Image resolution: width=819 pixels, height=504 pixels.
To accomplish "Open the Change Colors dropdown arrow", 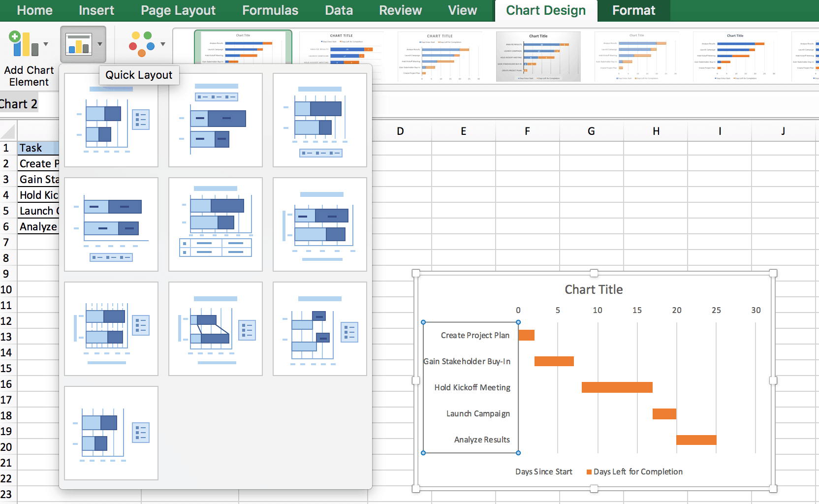I will (x=164, y=44).
